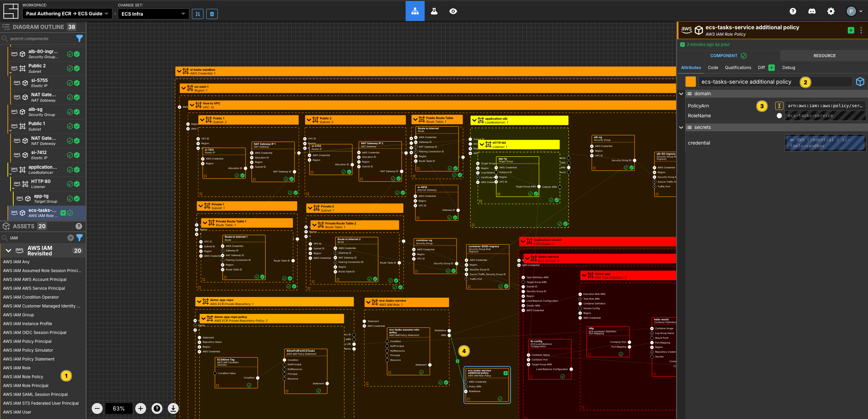Open the settings gear
Image resolution: width=868 pixels, height=419 pixels.
tap(831, 11)
